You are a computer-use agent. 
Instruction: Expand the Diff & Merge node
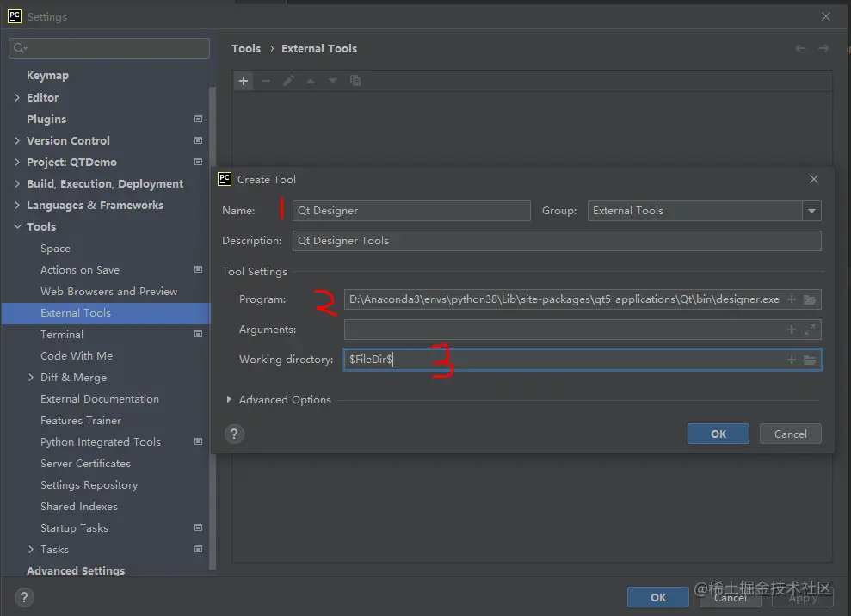click(31, 377)
